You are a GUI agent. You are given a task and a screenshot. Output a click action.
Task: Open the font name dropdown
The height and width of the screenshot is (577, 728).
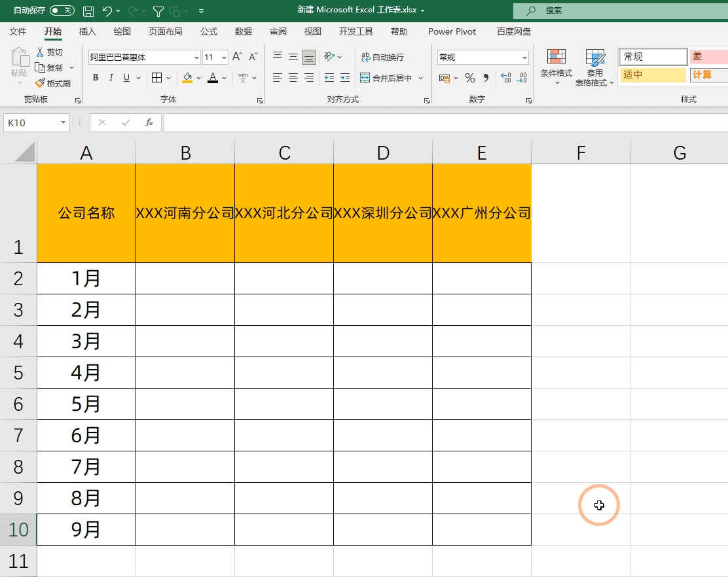pyautogui.click(x=196, y=57)
